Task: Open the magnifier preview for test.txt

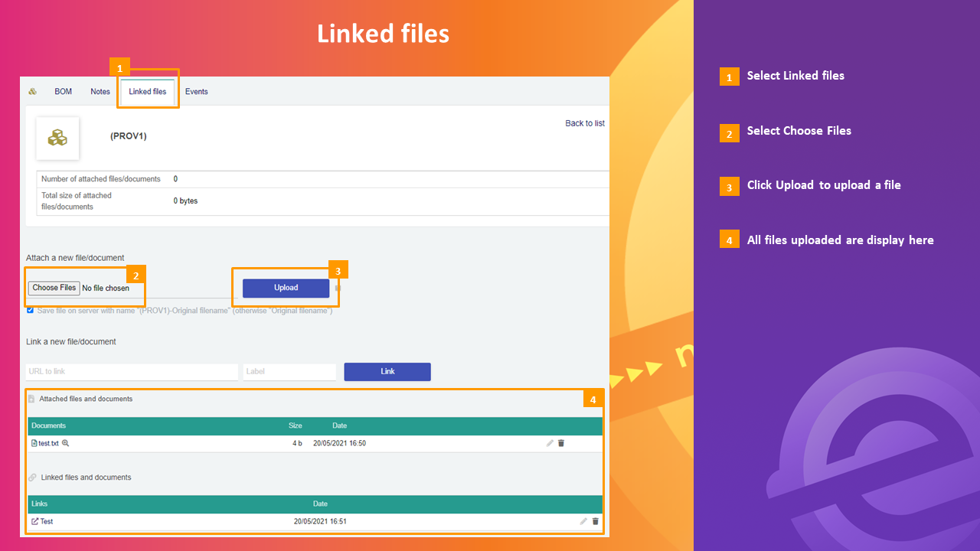Action: (65, 443)
